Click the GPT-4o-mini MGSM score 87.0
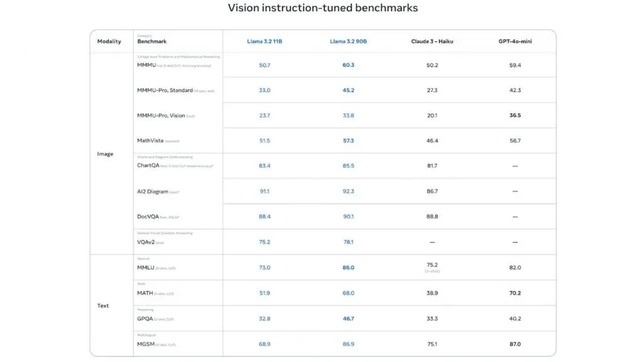This screenshot has height=362, width=644. [515, 344]
